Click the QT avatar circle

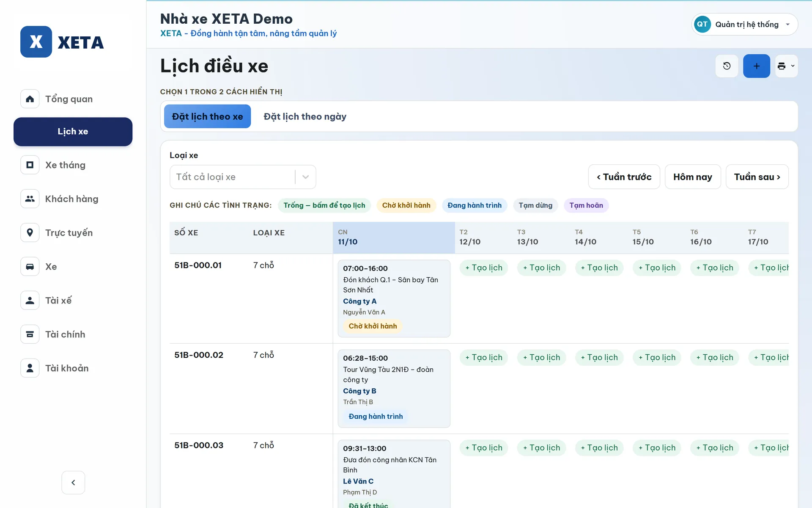[x=702, y=25]
